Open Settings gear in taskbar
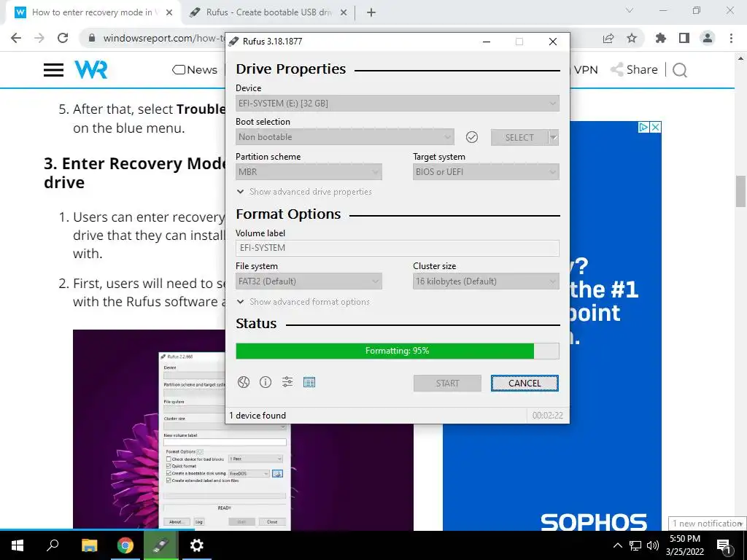 (197, 545)
